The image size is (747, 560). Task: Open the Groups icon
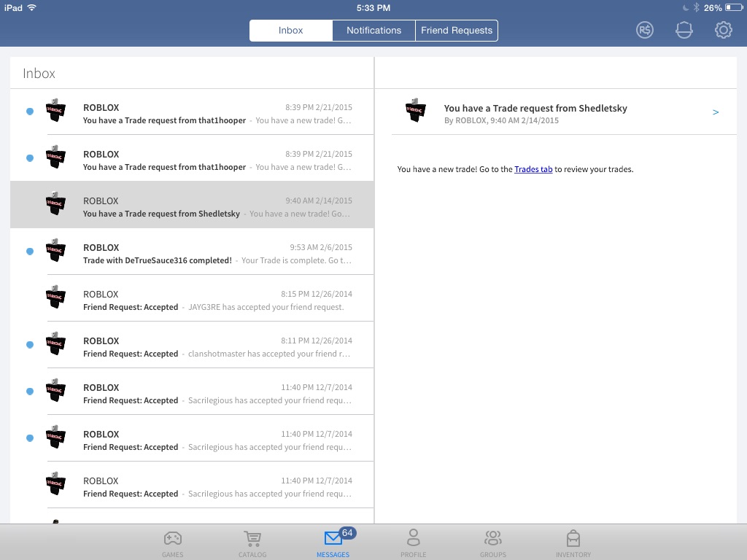493,543
